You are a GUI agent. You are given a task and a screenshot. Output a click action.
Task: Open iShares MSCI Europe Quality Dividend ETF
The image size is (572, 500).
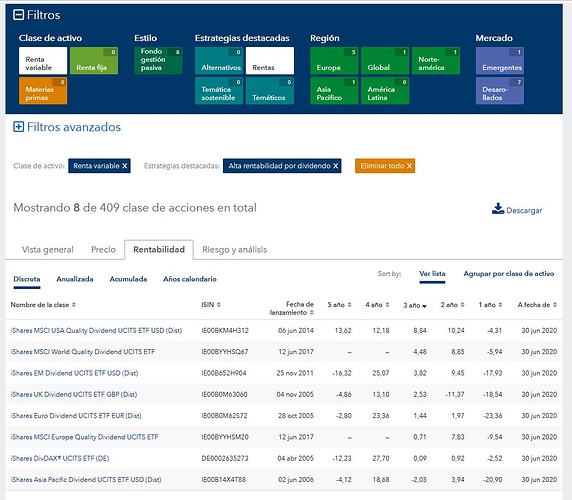(85, 437)
